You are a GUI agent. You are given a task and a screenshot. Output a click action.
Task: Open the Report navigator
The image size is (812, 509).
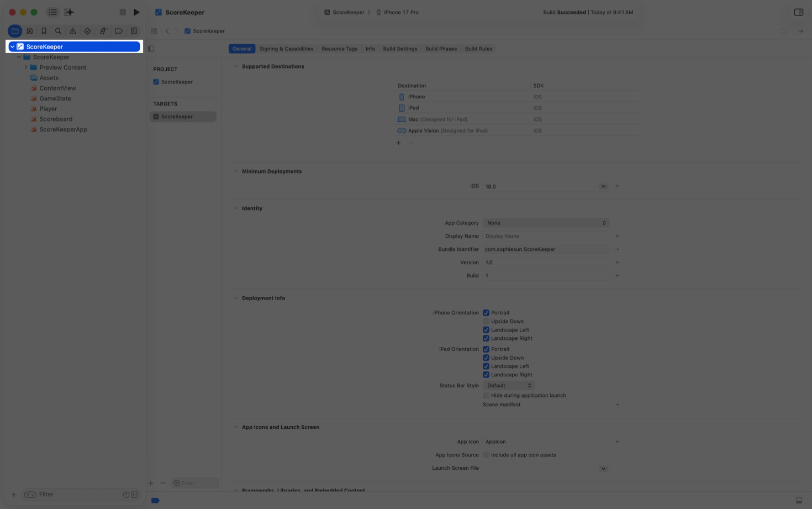coord(134,31)
